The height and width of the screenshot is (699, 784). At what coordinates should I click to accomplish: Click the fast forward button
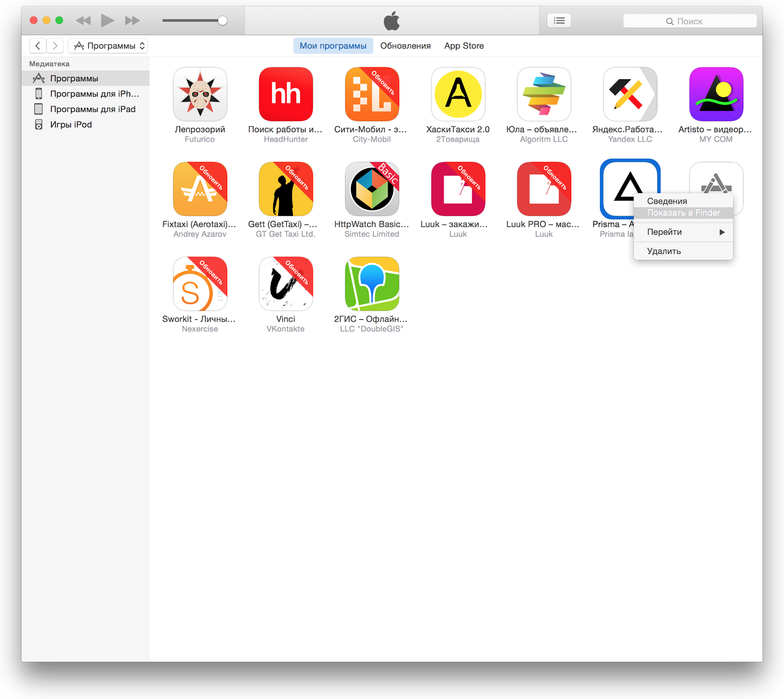click(x=132, y=21)
